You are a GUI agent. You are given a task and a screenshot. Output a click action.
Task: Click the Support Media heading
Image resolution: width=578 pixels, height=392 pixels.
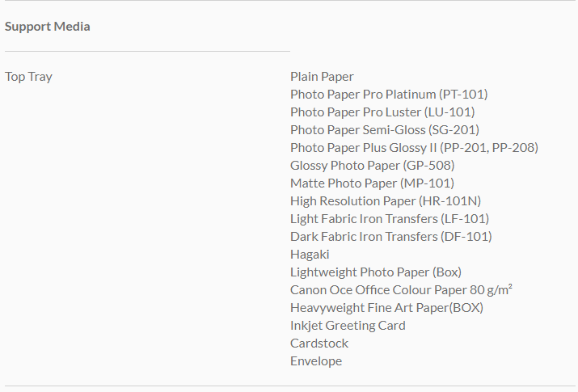click(x=48, y=27)
